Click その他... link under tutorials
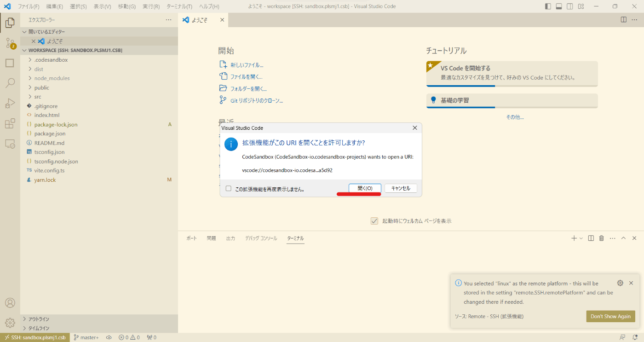Viewport: 644px width, 342px height. [515, 117]
